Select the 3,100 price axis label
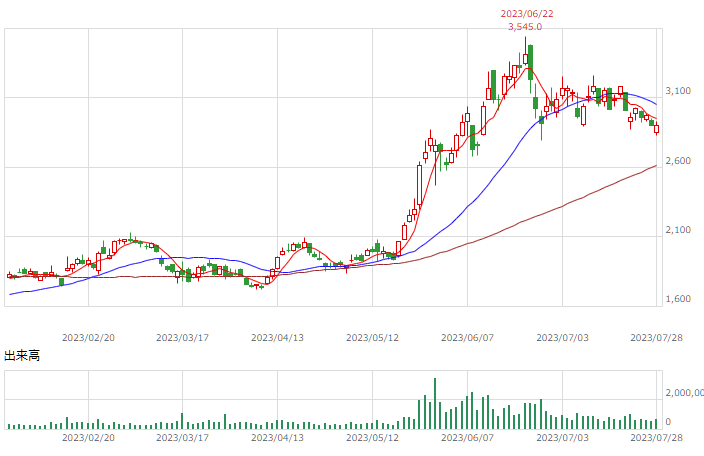Image resolution: width=704 pixels, height=456 pixels. pos(678,91)
